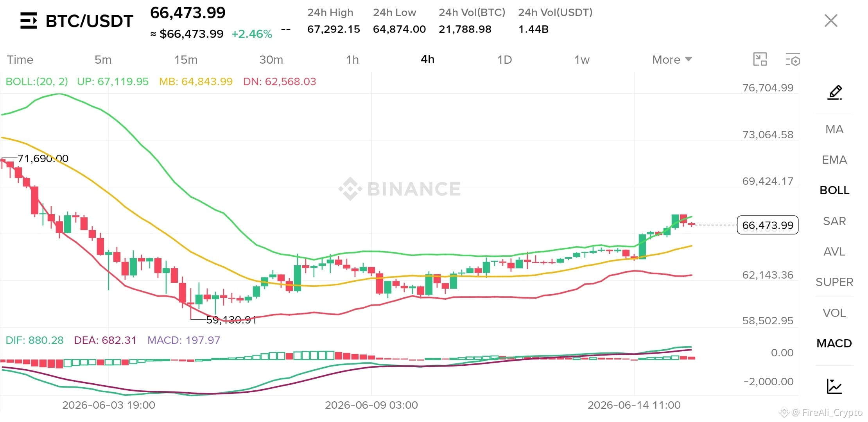868x422 pixels.
Task: Click the 59,130.91 low price marker
Action: [231, 320]
